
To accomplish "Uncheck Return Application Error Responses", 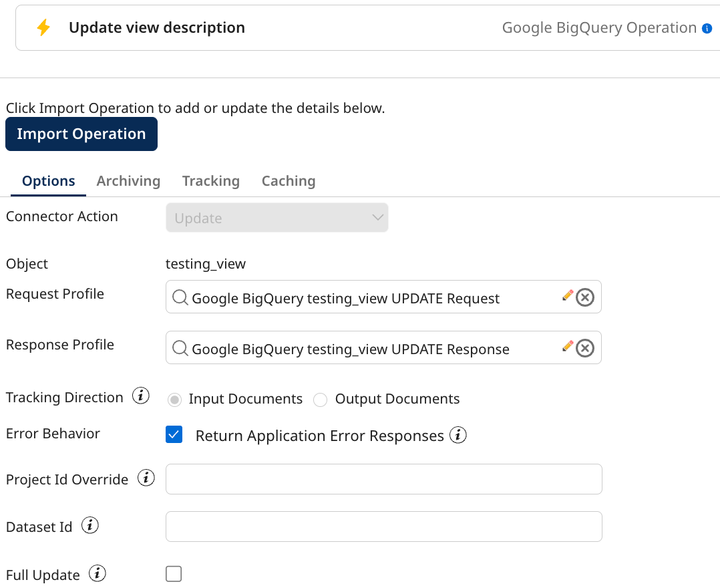I will 174,434.
